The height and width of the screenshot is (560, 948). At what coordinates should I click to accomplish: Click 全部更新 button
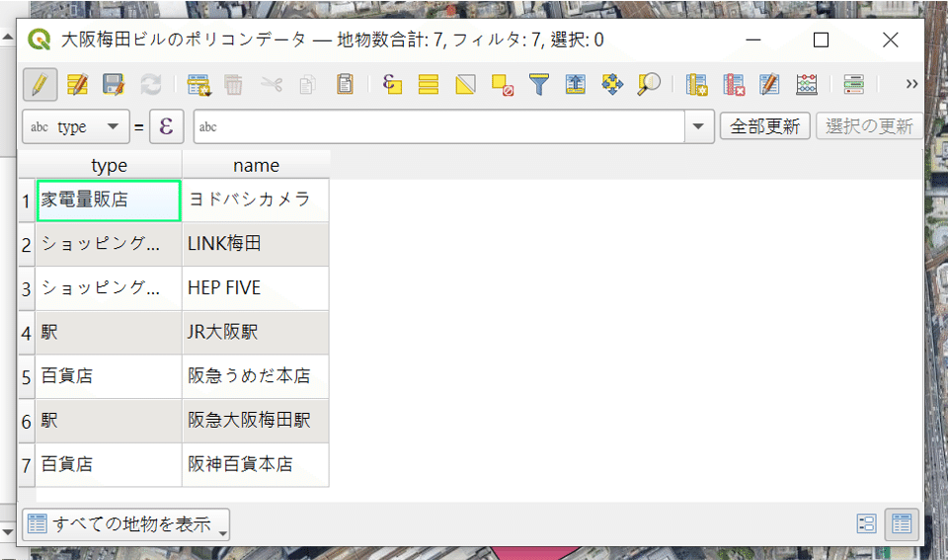(764, 126)
